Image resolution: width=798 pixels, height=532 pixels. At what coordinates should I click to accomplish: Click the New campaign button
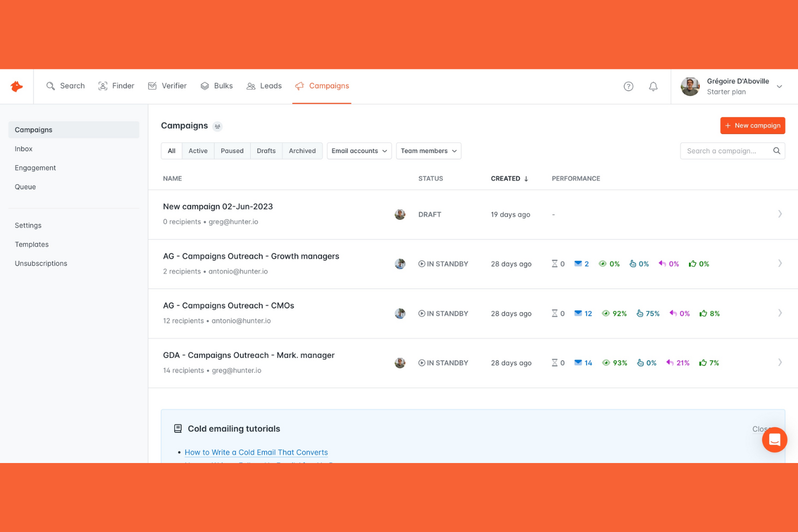[753, 126]
